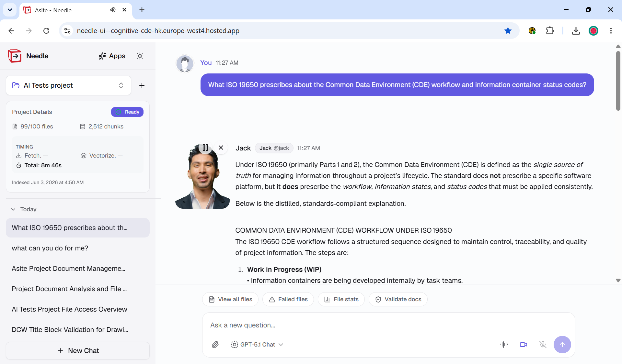Click Validate docs button
The height and width of the screenshot is (364, 622).
coord(398,299)
